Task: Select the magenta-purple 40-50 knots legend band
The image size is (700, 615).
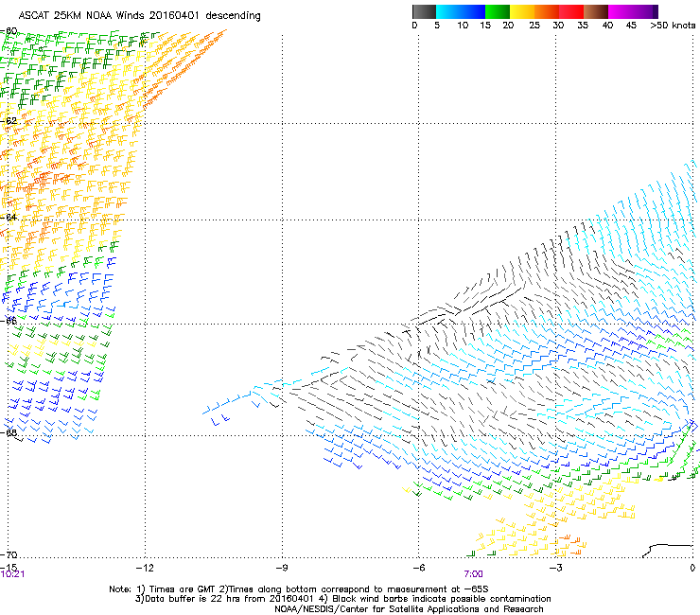Action: (633, 11)
